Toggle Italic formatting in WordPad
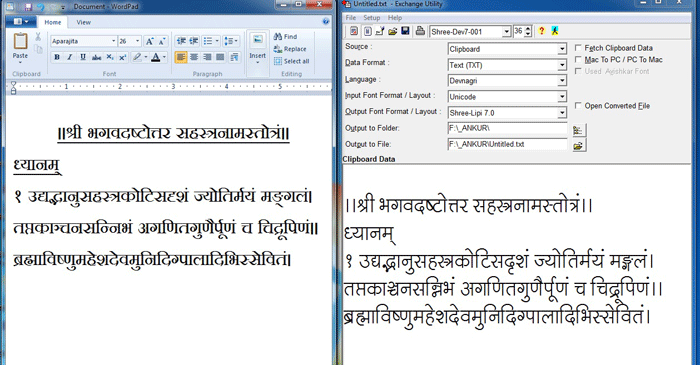The image size is (700, 365). tap(70, 57)
